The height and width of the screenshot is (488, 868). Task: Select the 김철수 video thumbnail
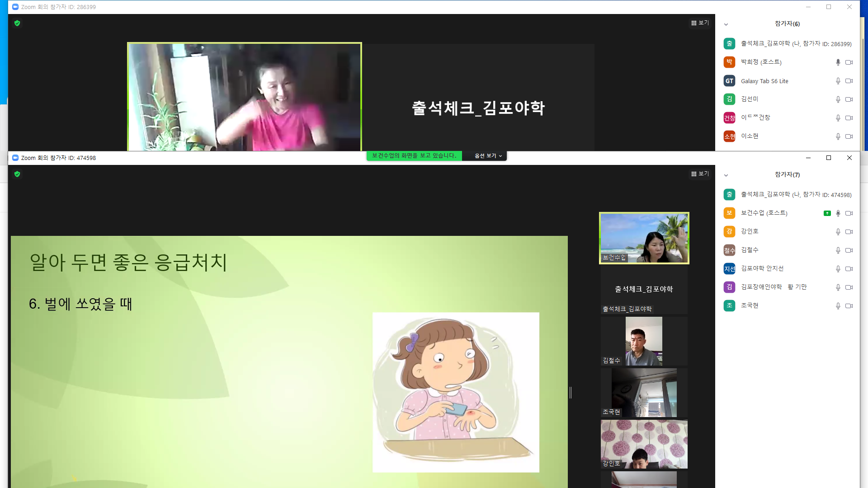[644, 341]
